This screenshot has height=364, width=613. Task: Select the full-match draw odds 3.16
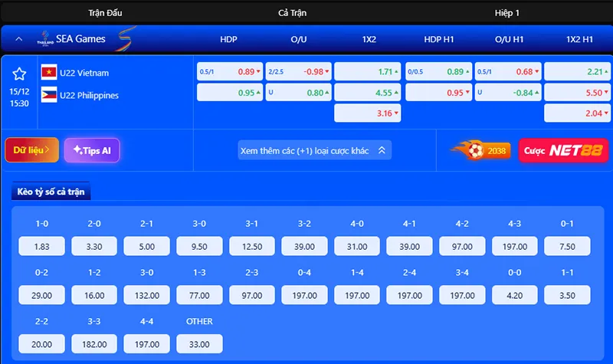[367, 113]
